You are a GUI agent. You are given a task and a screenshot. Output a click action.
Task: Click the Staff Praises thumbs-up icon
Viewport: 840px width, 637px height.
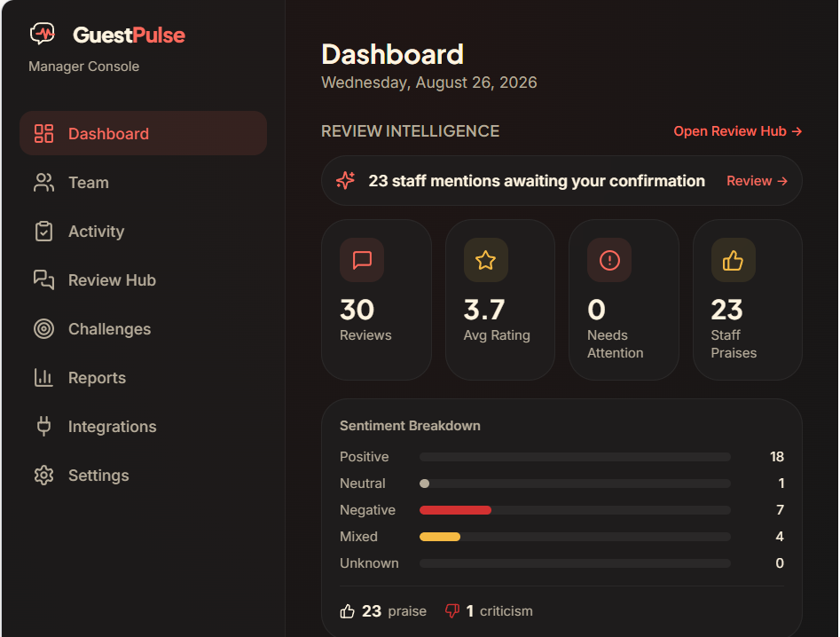click(x=734, y=260)
